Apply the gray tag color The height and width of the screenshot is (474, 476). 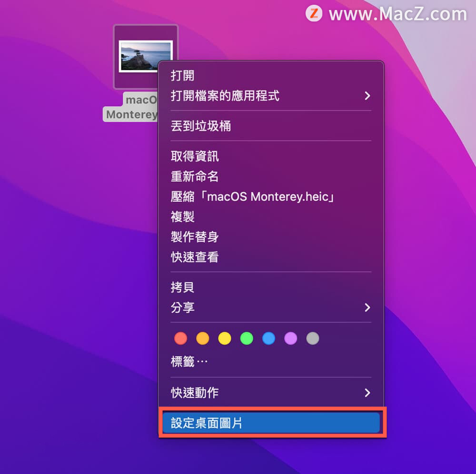pyautogui.click(x=313, y=338)
